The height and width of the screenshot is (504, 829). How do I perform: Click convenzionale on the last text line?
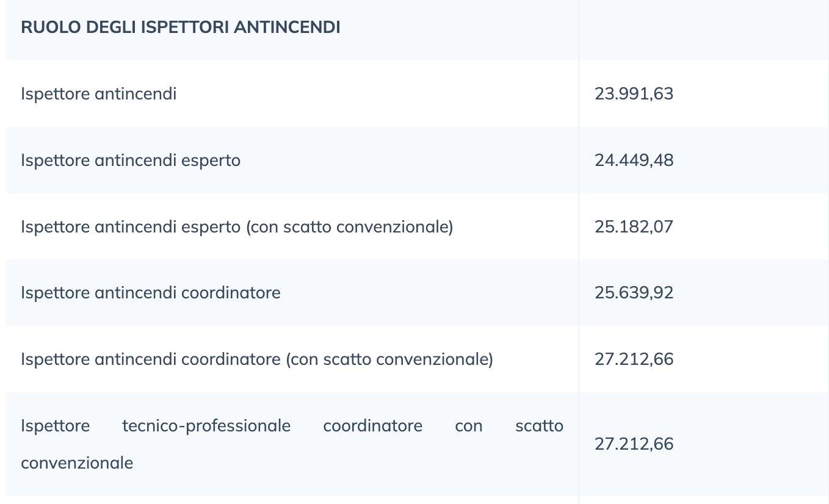77,463
